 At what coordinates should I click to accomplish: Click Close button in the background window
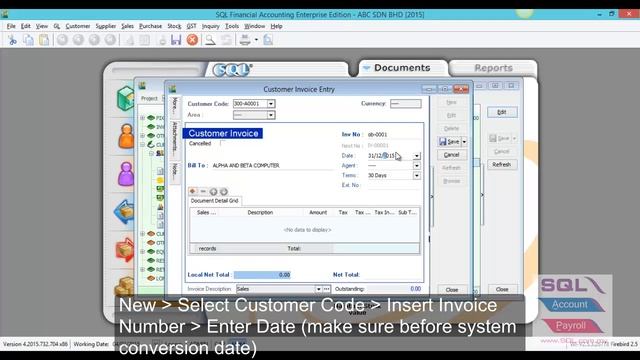click(x=502, y=289)
